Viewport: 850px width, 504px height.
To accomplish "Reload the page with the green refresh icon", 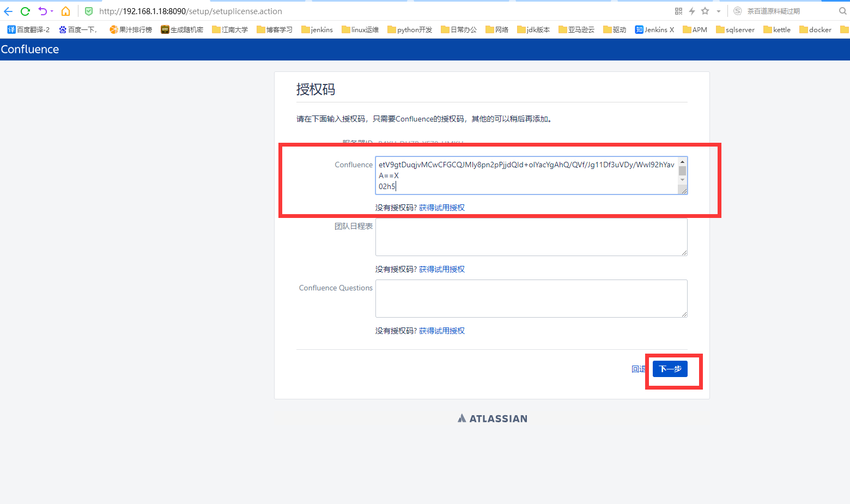I will (25, 11).
